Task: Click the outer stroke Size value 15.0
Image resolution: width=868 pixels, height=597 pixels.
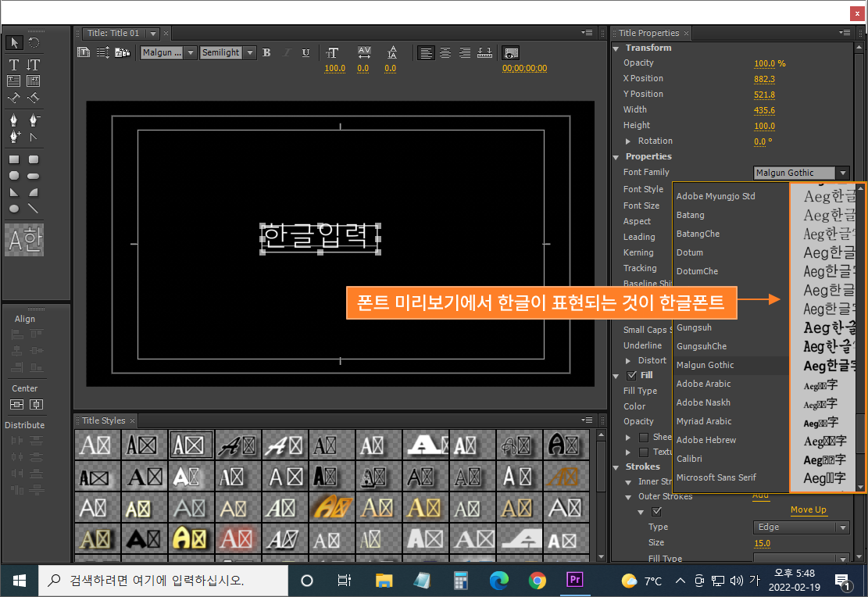Action: tap(762, 543)
